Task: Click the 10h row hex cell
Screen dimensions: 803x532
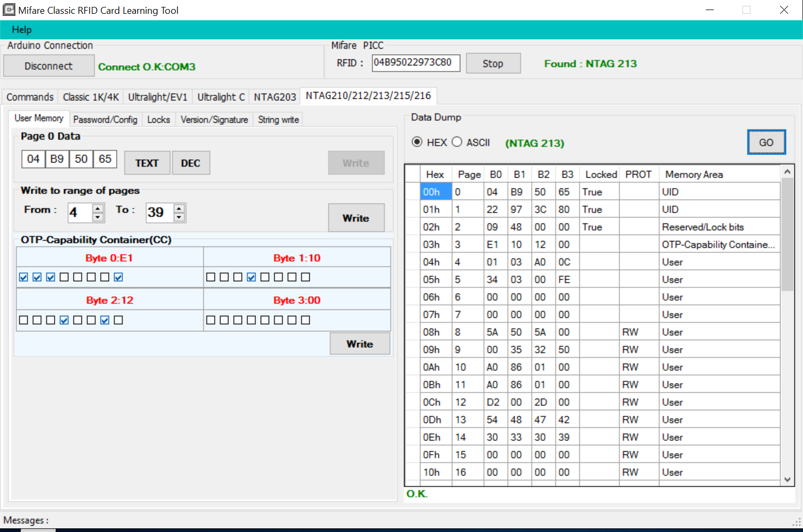Action: pyautogui.click(x=436, y=472)
